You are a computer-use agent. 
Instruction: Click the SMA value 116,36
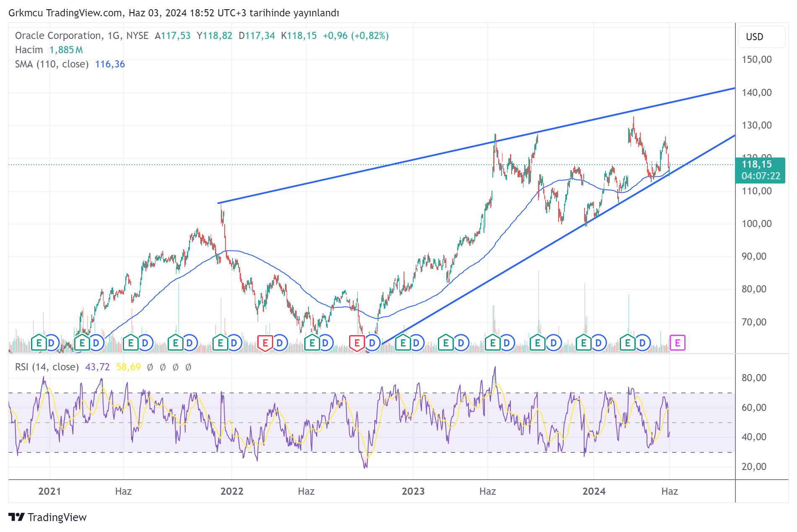[x=110, y=64]
